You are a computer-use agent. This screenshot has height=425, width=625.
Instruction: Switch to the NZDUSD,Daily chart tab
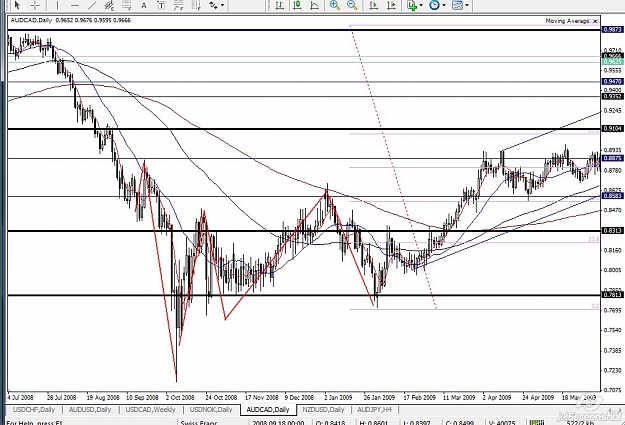pyautogui.click(x=323, y=409)
